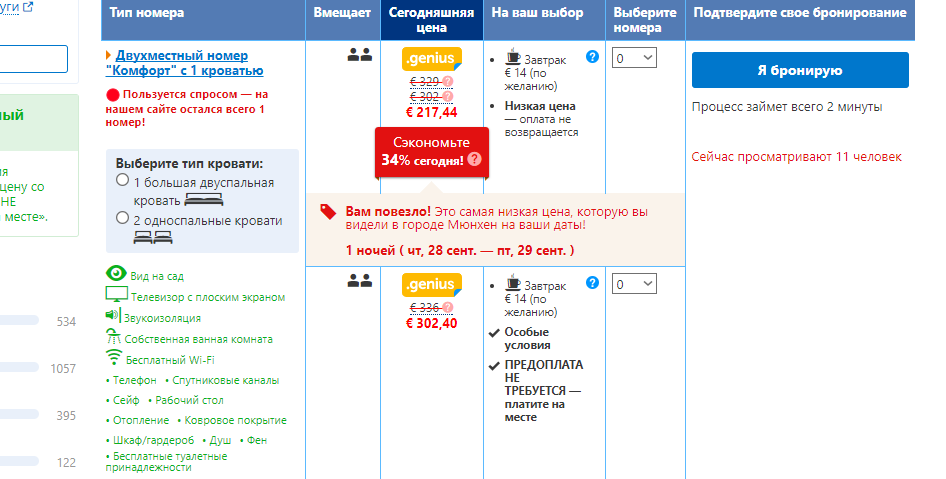Click the rating bar next to 1057
This screenshot has height=479, width=946.
[19, 367]
